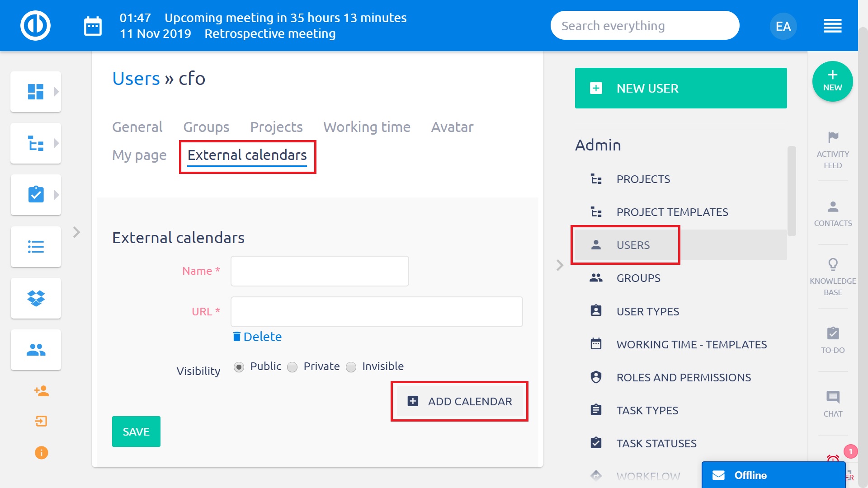868x488 pixels.
Task: Switch to the Working time tab
Action: (x=367, y=127)
